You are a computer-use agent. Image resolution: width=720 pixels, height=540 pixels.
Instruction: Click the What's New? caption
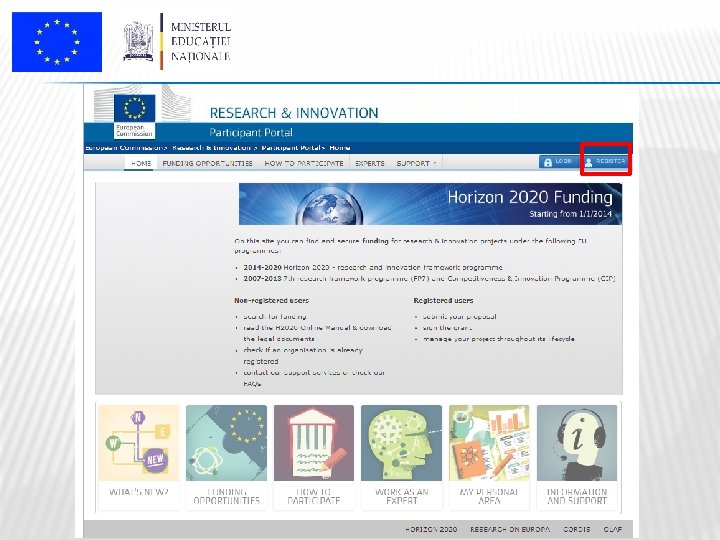pyautogui.click(x=139, y=492)
